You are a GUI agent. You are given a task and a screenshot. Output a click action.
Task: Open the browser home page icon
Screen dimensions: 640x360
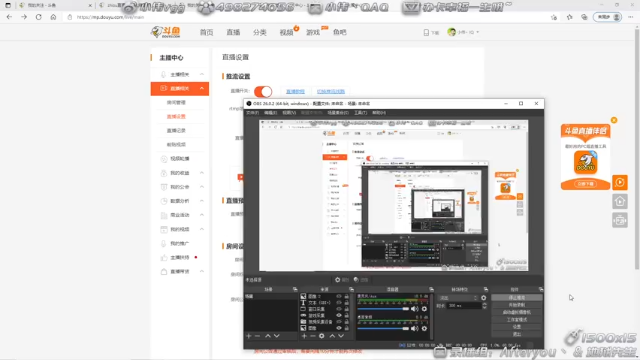[53, 17]
